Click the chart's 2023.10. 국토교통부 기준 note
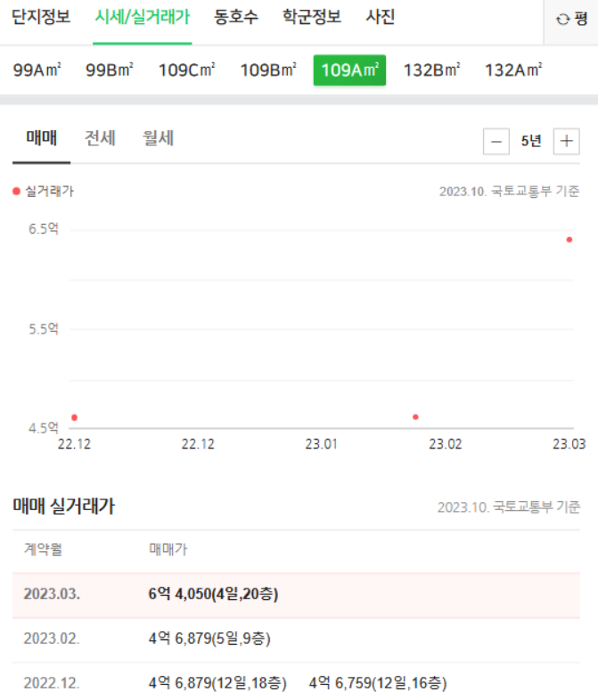Image resolution: width=598 pixels, height=700 pixels. [x=509, y=192]
